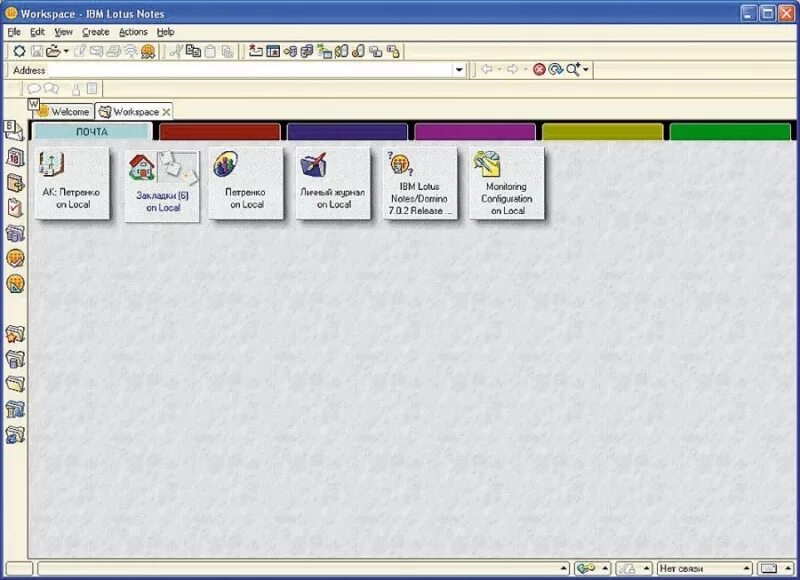Image resolution: width=800 pixels, height=580 pixels.
Task: Open the IBM Lotus Notes/Domino 7.0.2 Release tile
Action: tap(420, 184)
